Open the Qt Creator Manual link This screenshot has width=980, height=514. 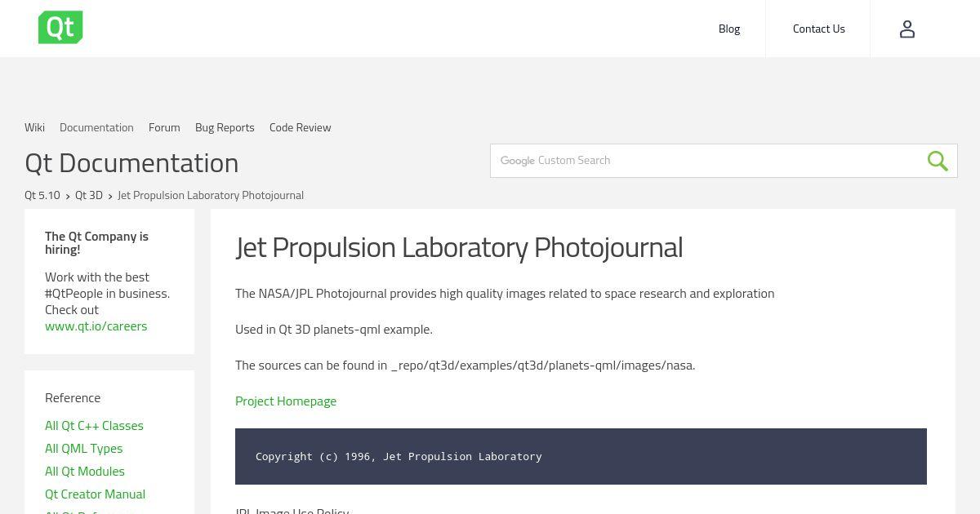(95, 494)
